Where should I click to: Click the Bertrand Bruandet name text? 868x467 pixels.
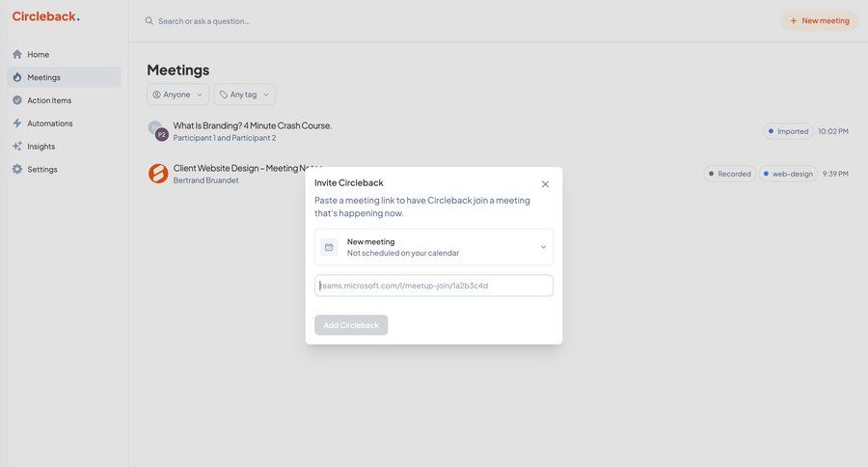click(206, 180)
